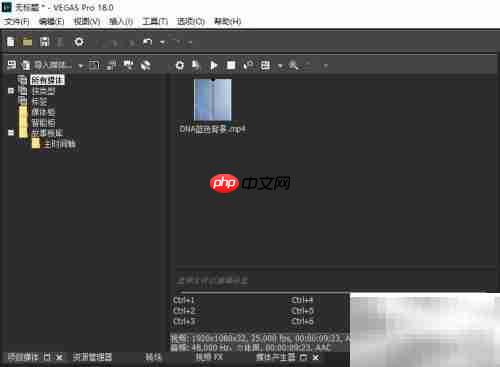The image size is (500, 367).
Task: Click the Get Photo scanner icon
Action: (x=110, y=65)
